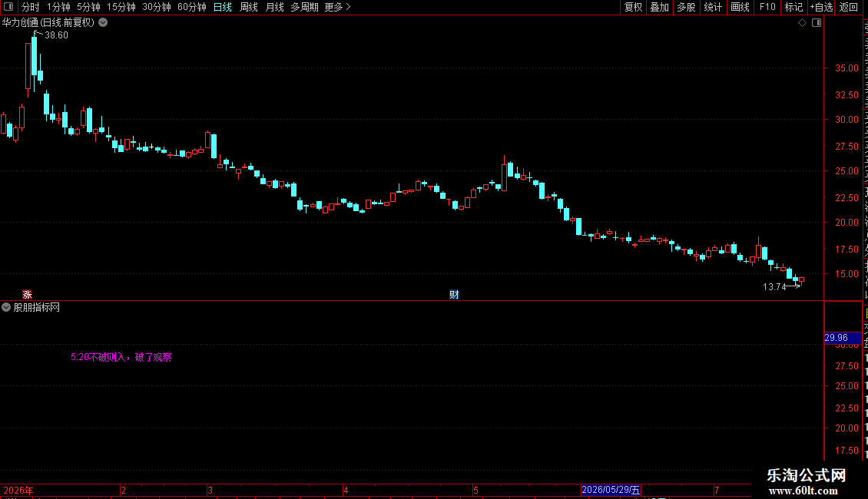Select the 30分钟 period tab
Viewport: 868px width, 499px height.
pos(157,7)
